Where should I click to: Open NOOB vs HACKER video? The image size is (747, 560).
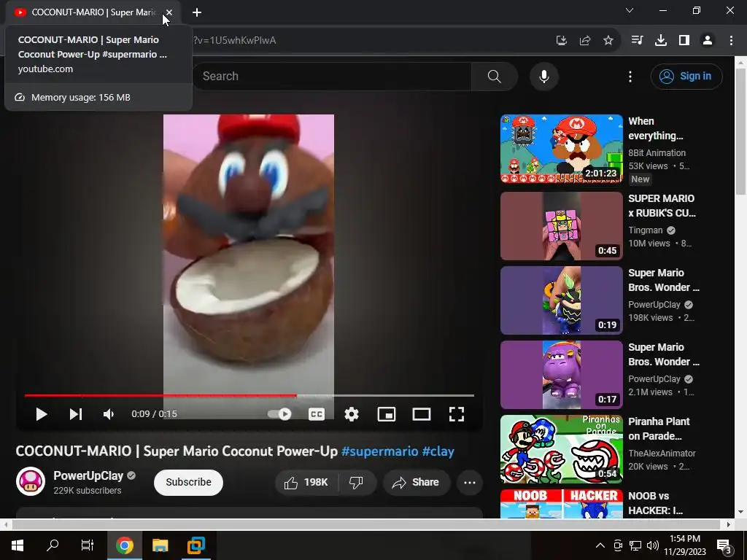pyautogui.click(x=562, y=504)
